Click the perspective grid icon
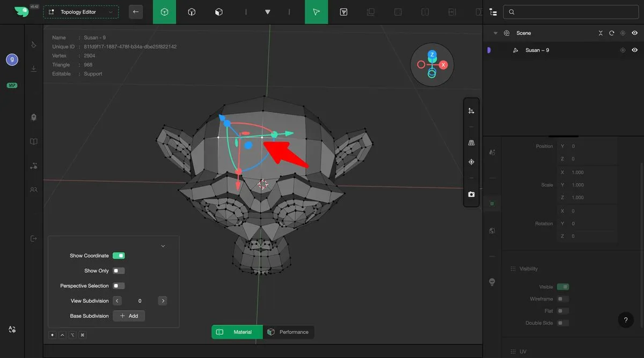The height and width of the screenshot is (358, 644). (471, 143)
